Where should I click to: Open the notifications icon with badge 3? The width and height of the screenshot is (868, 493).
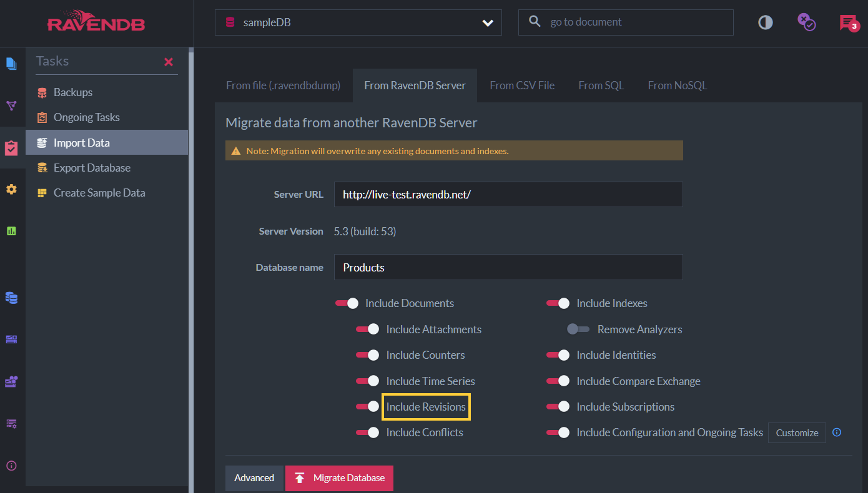click(849, 23)
